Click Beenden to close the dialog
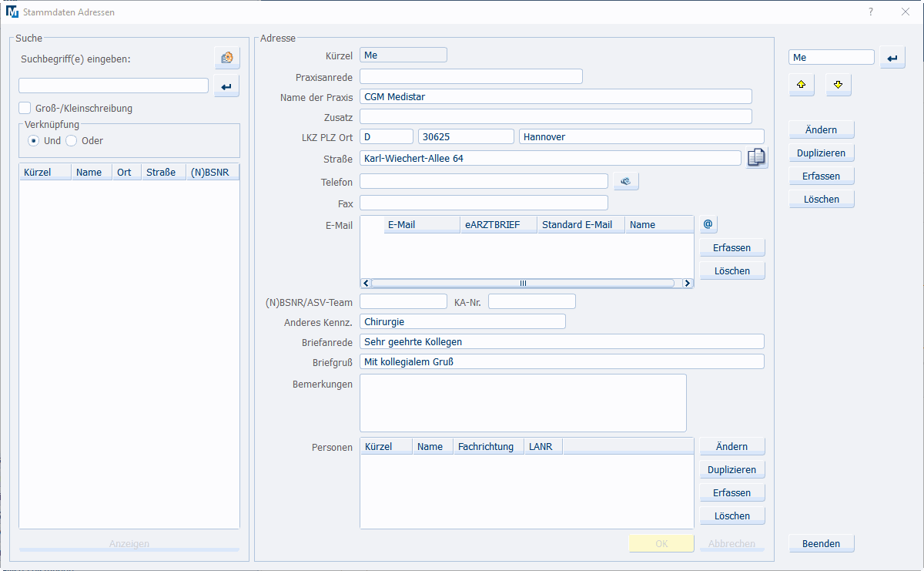 [x=821, y=544]
